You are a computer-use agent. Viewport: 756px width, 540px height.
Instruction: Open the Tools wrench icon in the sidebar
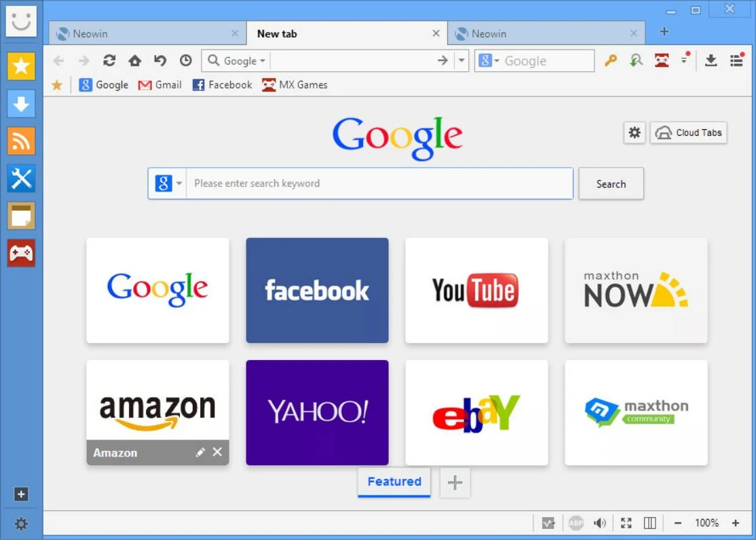pyautogui.click(x=21, y=178)
